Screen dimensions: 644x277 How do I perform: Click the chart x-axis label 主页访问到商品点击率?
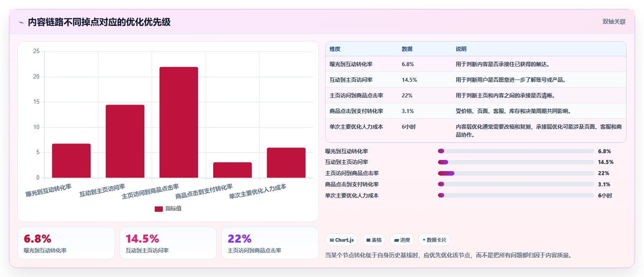150,192
